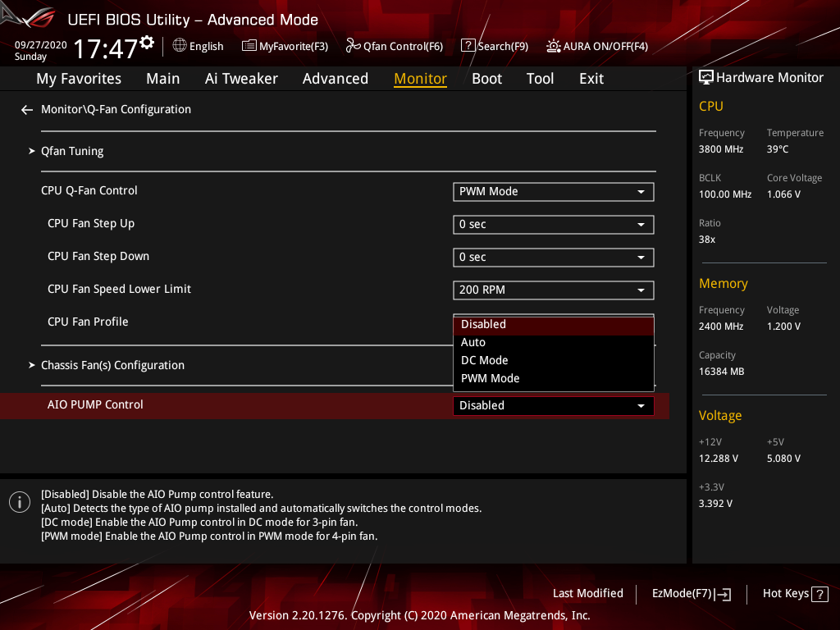
Task: Click the Hot Keys question mark icon
Action: (x=819, y=594)
